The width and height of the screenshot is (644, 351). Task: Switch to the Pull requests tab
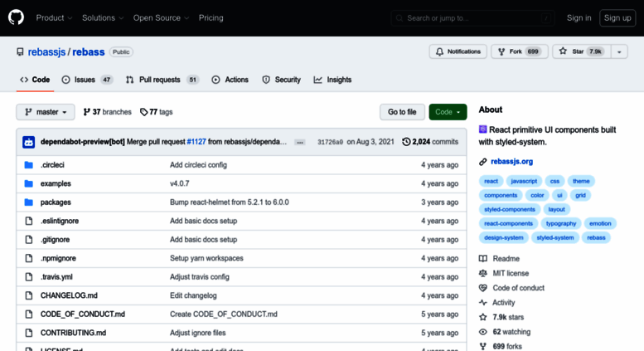tap(162, 80)
